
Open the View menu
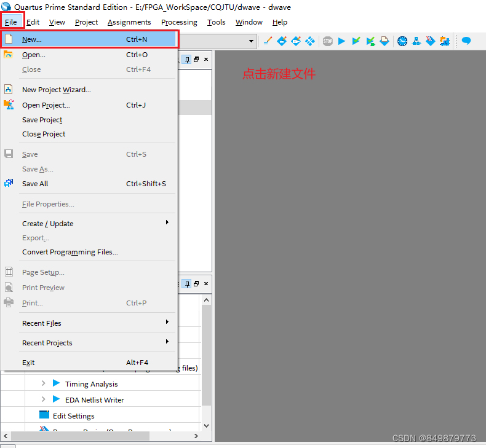point(57,22)
